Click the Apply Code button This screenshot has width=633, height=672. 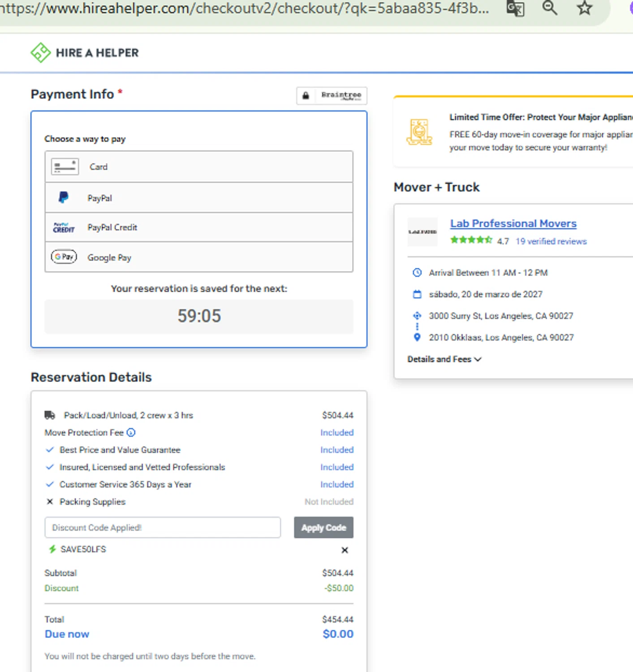[323, 527]
